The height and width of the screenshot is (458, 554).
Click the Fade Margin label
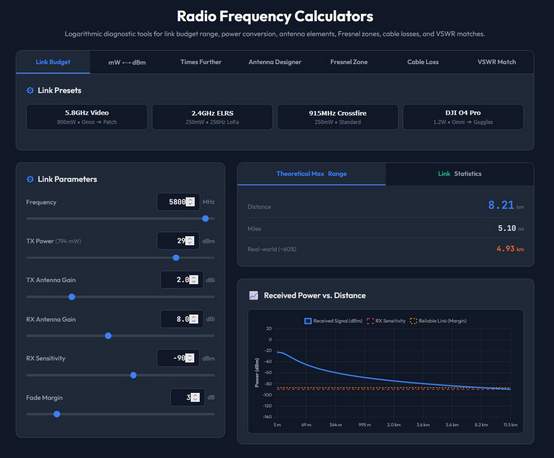44,398
